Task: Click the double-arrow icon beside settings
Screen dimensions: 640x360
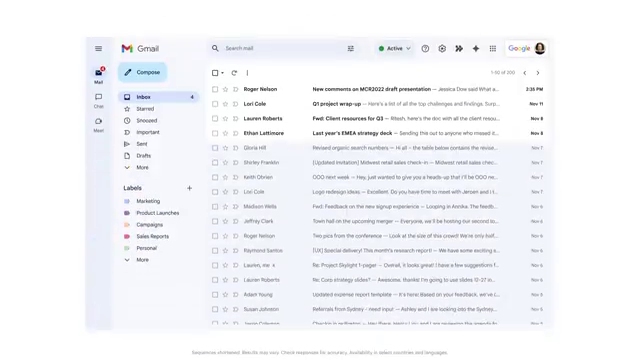Action: tap(459, 49)
